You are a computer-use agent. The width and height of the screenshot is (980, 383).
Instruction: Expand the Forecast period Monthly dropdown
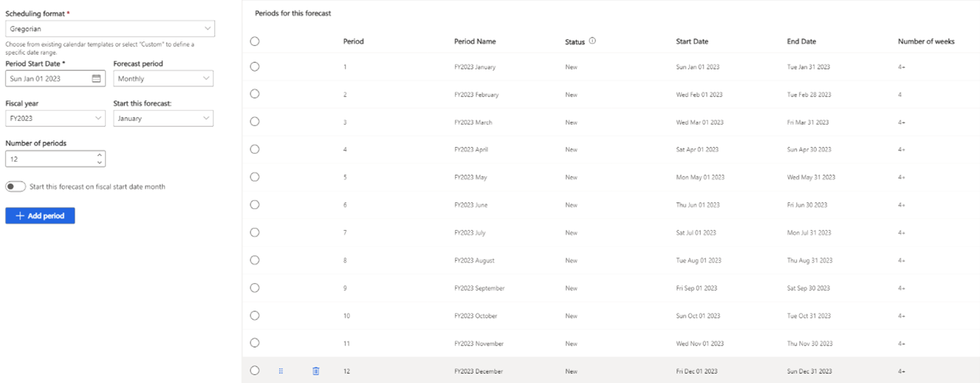pos(163,78)
